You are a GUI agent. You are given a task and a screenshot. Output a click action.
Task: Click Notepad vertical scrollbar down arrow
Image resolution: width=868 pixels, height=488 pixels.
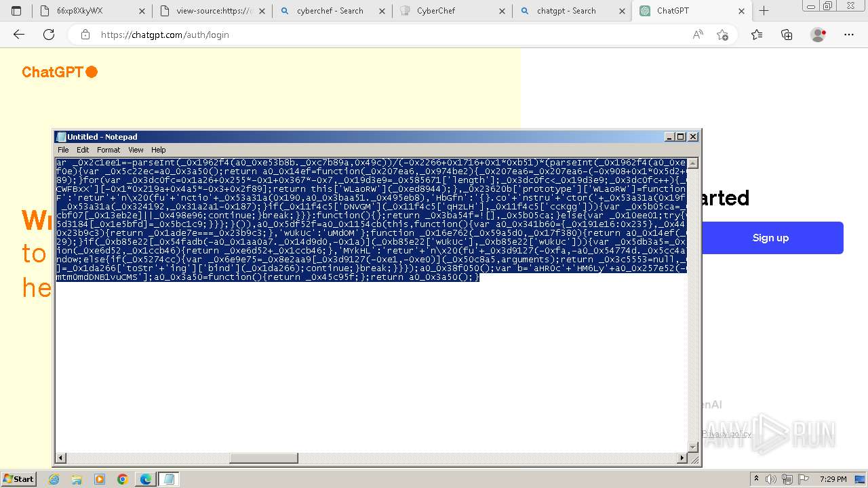click(x=692, y=447)
